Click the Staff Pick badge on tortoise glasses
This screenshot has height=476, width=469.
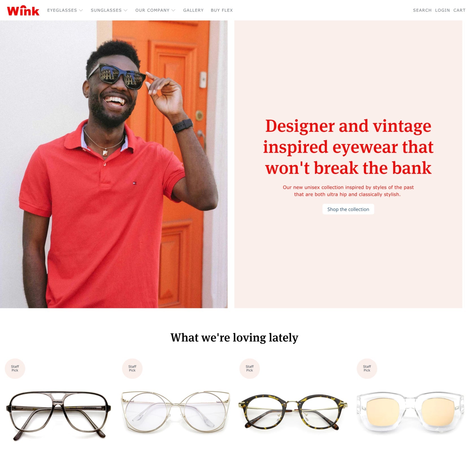click(x=249, y=368)
